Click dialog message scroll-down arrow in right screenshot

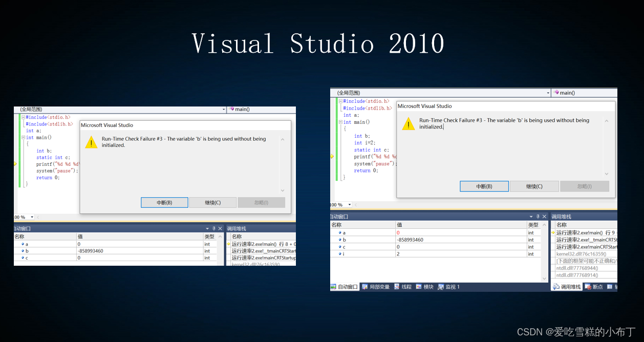coord(607,174)
